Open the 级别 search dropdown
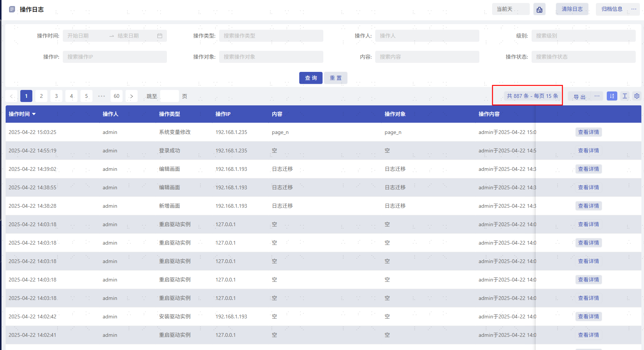644x350 pixels. pos(583,36)
